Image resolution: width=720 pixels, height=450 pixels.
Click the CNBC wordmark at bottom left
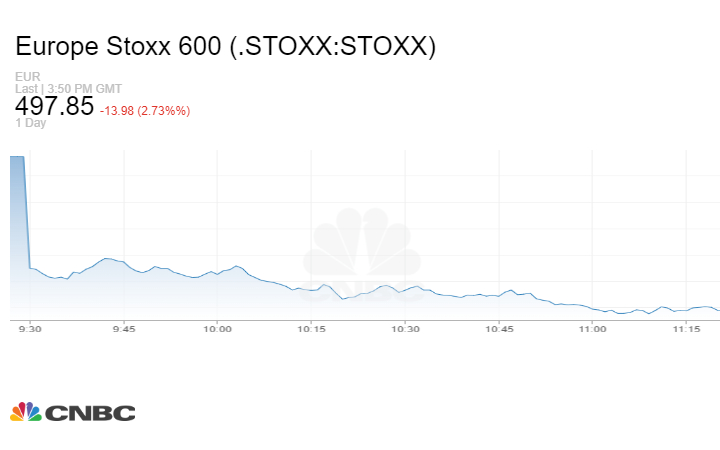click(90, 412)
